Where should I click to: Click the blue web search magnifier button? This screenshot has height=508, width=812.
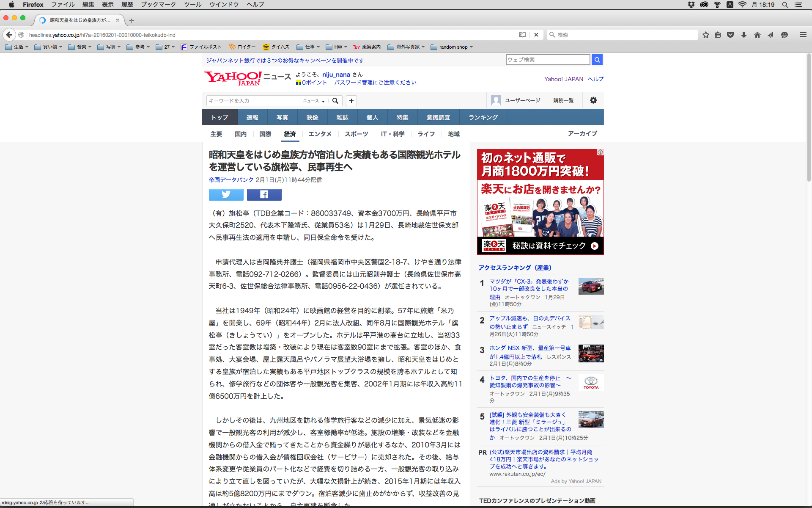(x=597, y=60)
